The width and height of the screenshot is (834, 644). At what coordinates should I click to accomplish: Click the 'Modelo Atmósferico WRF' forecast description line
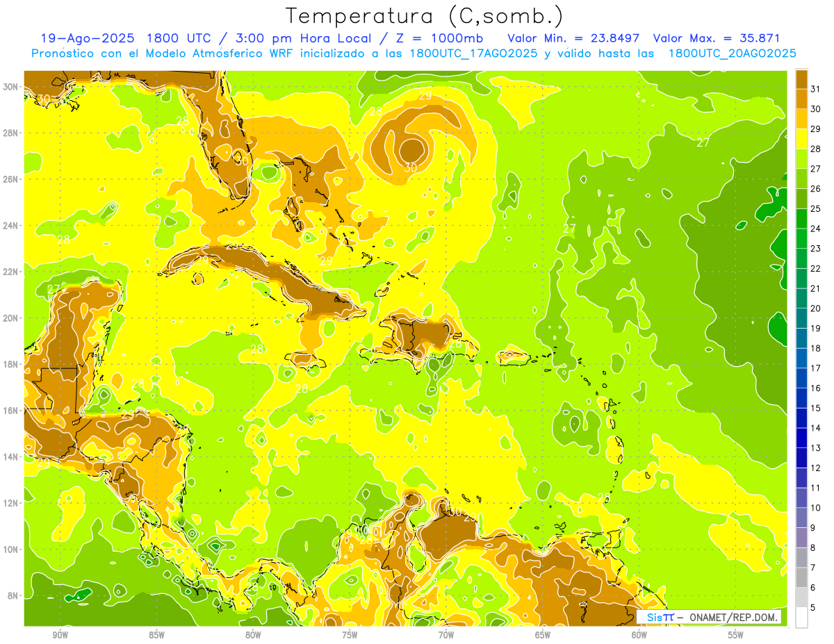coord(414,53)
